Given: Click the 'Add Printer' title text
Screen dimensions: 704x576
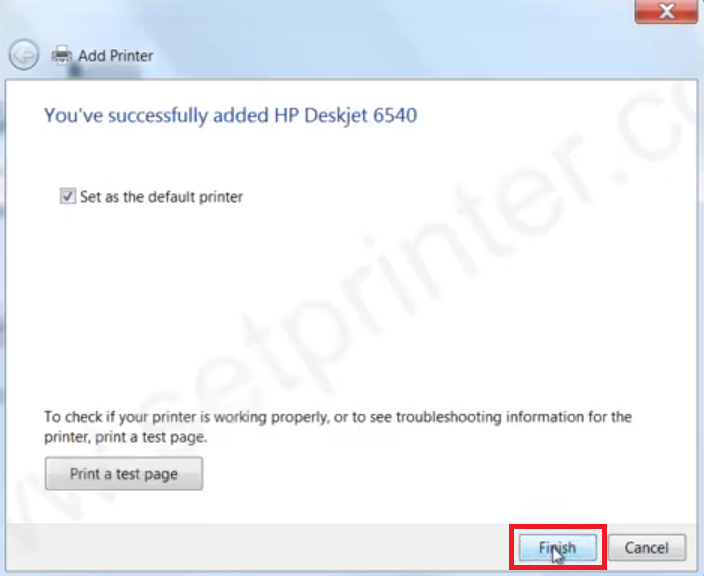Looking at the screenshot, I should (115, 56).
